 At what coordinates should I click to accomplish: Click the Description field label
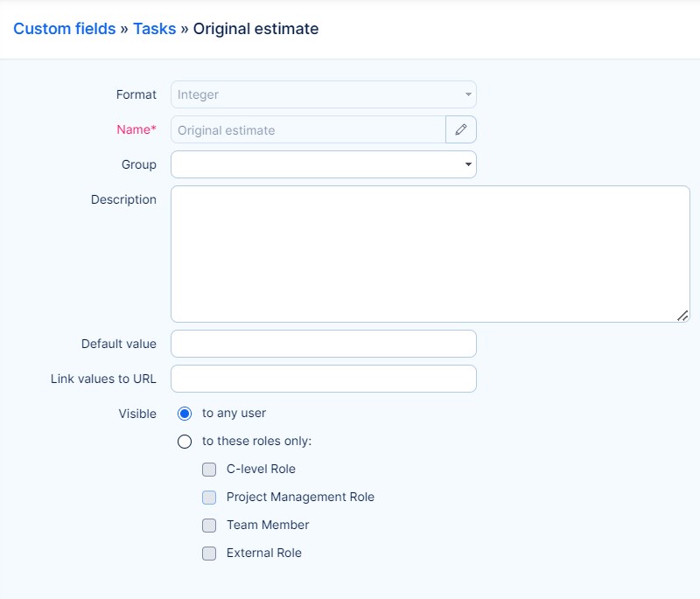coord(123,199)
